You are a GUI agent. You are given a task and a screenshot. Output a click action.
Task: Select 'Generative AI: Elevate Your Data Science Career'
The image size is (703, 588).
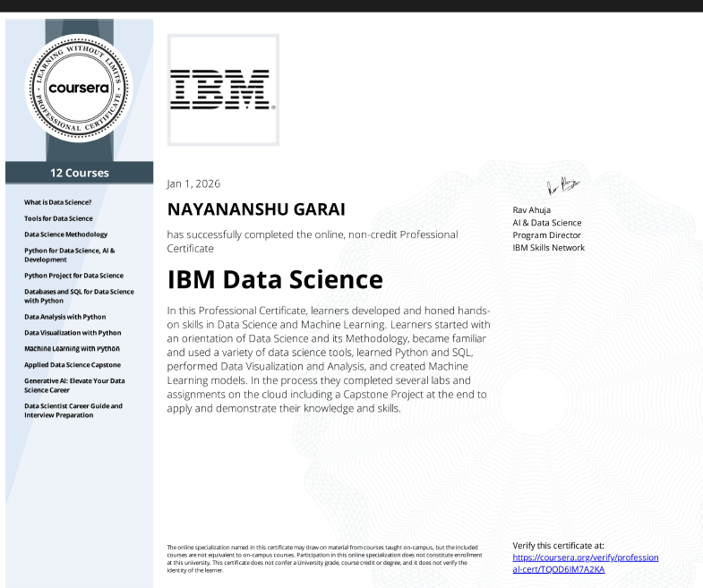(x=74, y=386)
